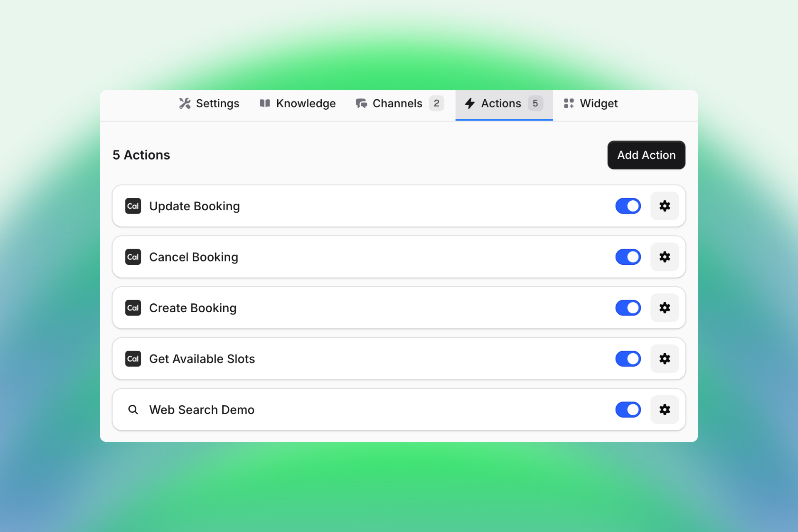Click the Cal icon beside Get Available Slots
The height and width of the screenshot is (532, 798).
tap(133, 359)
